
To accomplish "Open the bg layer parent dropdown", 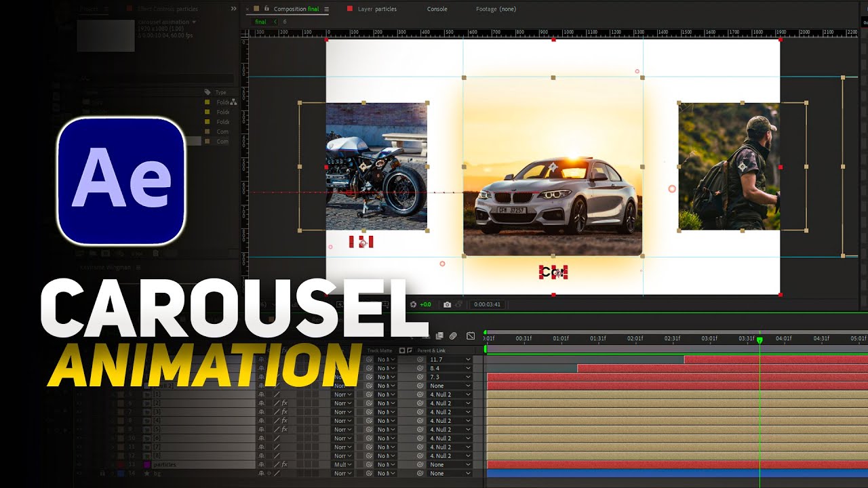I will coord(450,474).
